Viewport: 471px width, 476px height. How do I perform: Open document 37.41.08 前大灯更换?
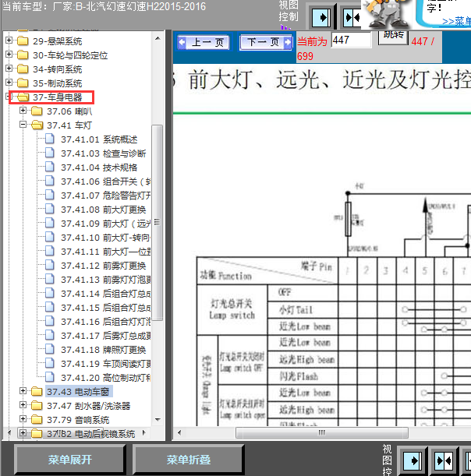(103, 210)
